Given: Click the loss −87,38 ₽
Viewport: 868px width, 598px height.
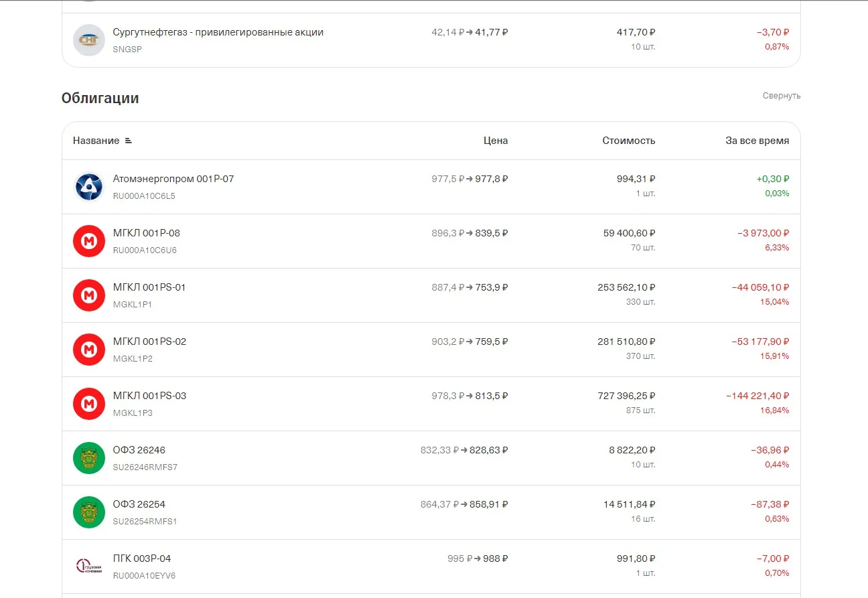Looking at the screenshot, I should [770, 504].
